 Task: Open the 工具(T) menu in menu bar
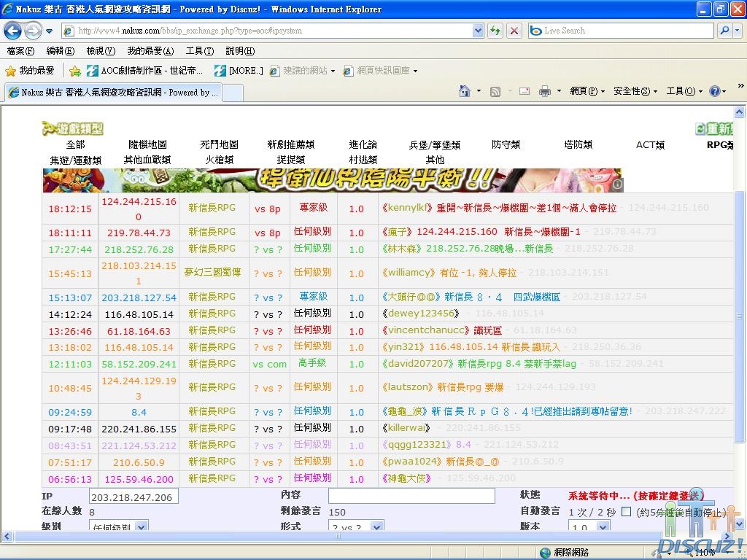pyautogui.click(x=199, y=51)
